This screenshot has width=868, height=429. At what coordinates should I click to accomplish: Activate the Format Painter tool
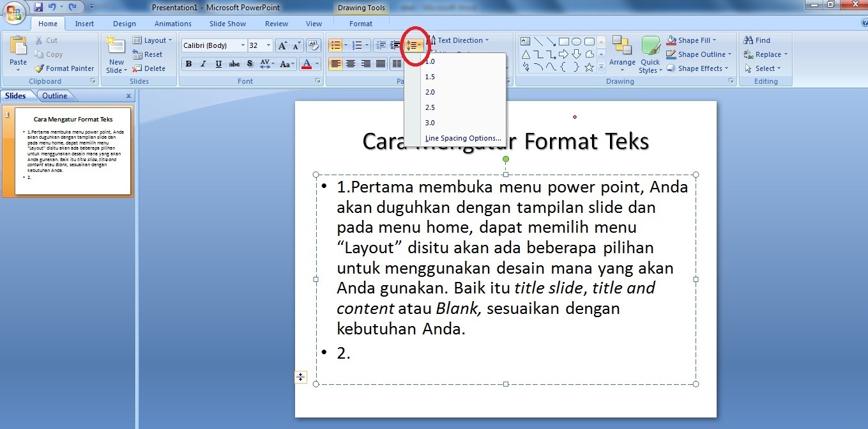[64, 68]
